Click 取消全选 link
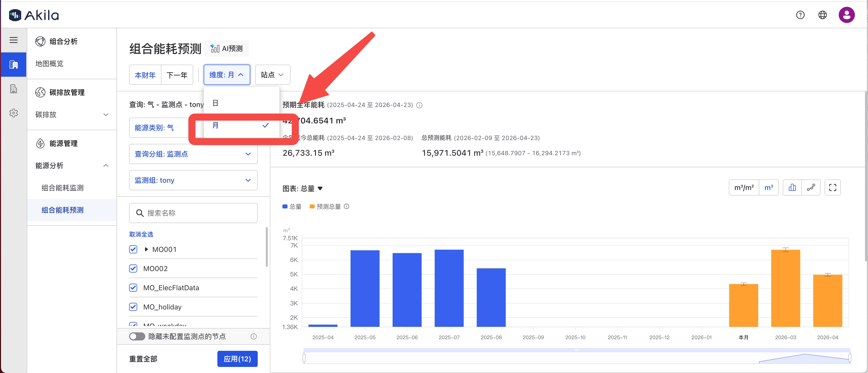Screen dimensions: 868x373 (141, 234)
